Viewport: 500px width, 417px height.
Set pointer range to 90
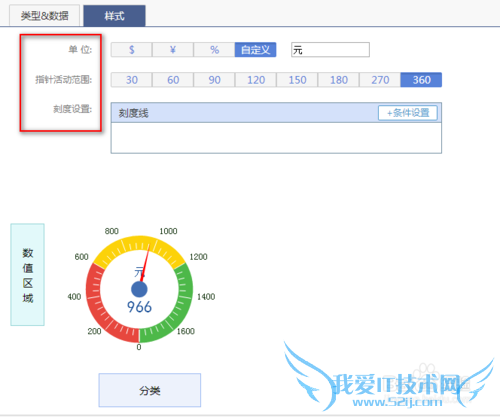tap(214, 80)
